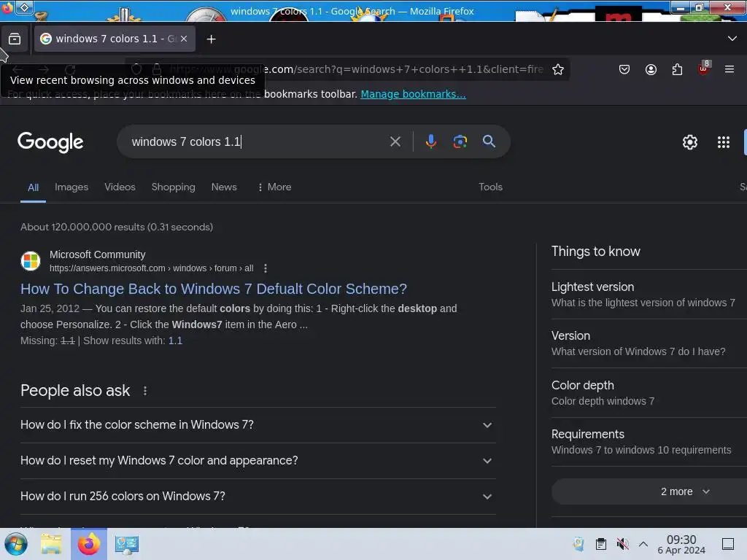Submit search with magnifying glass icon
Screen dimensions: 747x560
point(489,141)
